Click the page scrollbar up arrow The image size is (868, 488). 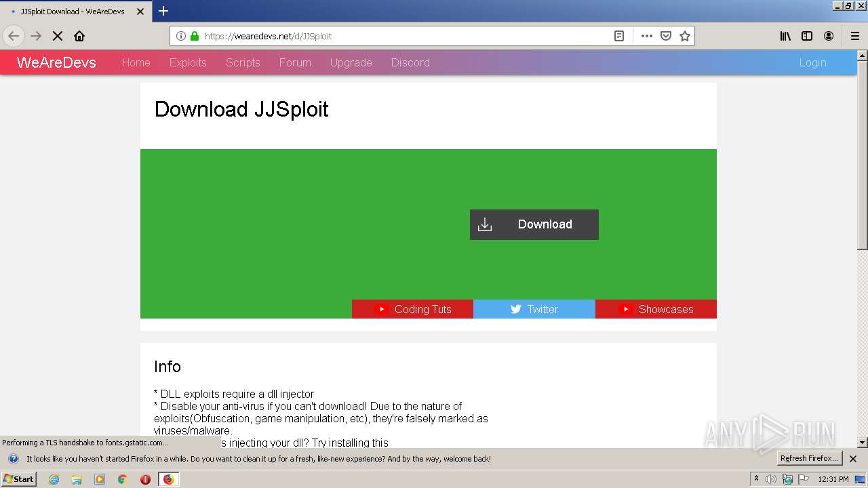[863, 55]
